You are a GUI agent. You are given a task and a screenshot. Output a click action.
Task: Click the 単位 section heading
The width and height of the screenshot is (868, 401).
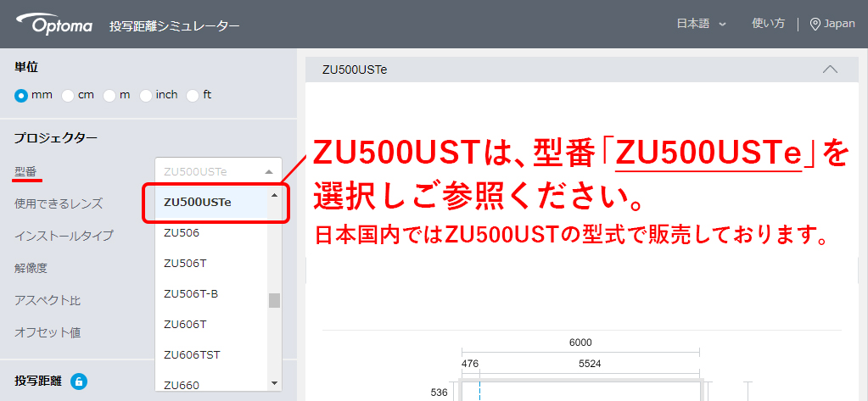click(26, 67)
